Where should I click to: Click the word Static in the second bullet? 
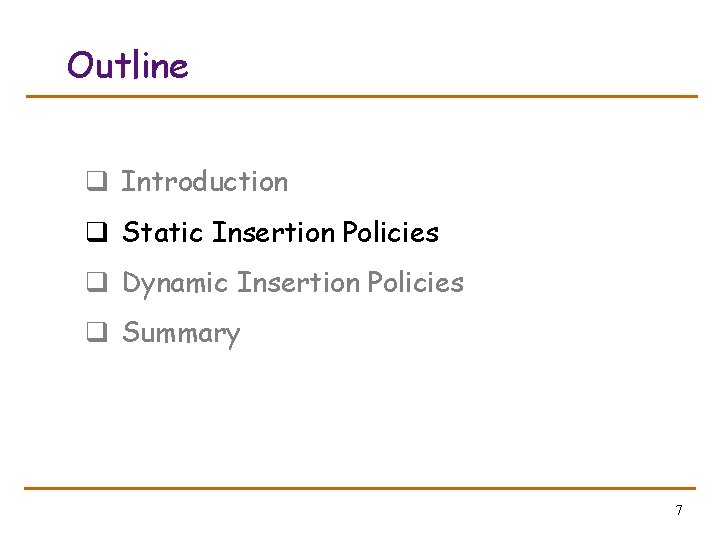[x=163, y=233]
